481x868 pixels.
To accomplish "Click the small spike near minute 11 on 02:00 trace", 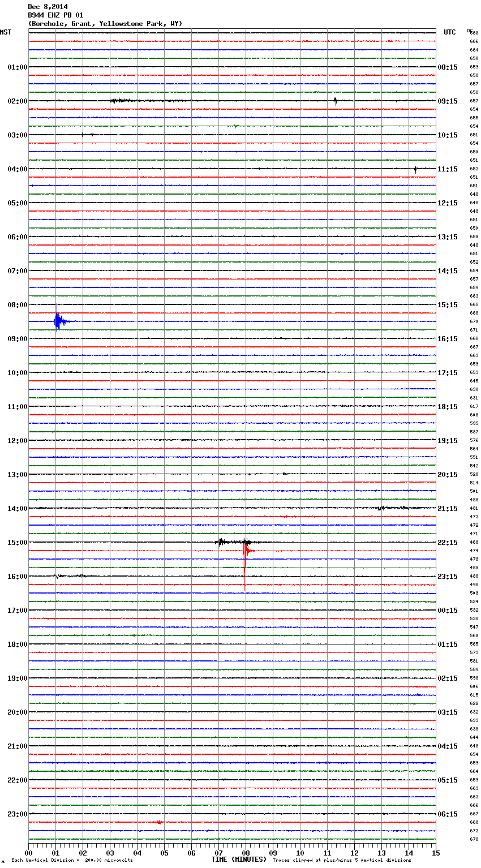I will (336, 101).
